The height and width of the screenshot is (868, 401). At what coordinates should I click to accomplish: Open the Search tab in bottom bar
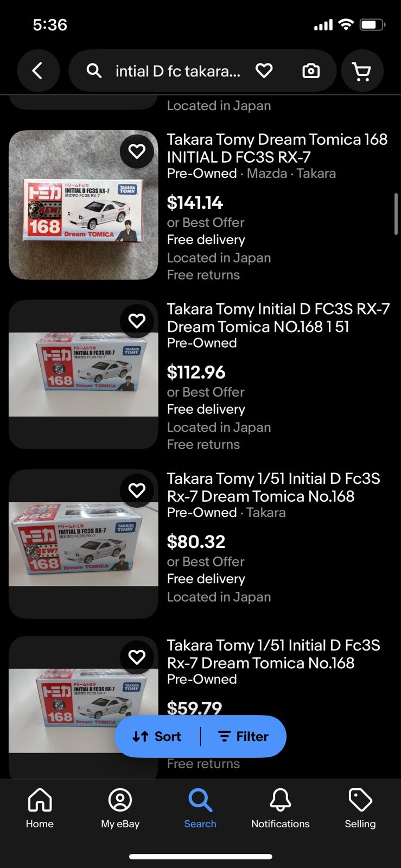[x=200, y=808]
